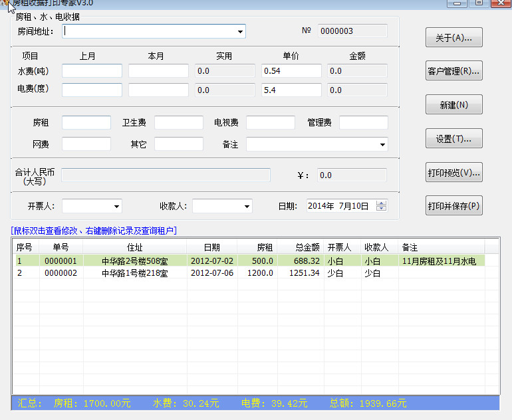512x420 pixels.
Task: Click the 关于(A)... button
Action: [454, 37]
